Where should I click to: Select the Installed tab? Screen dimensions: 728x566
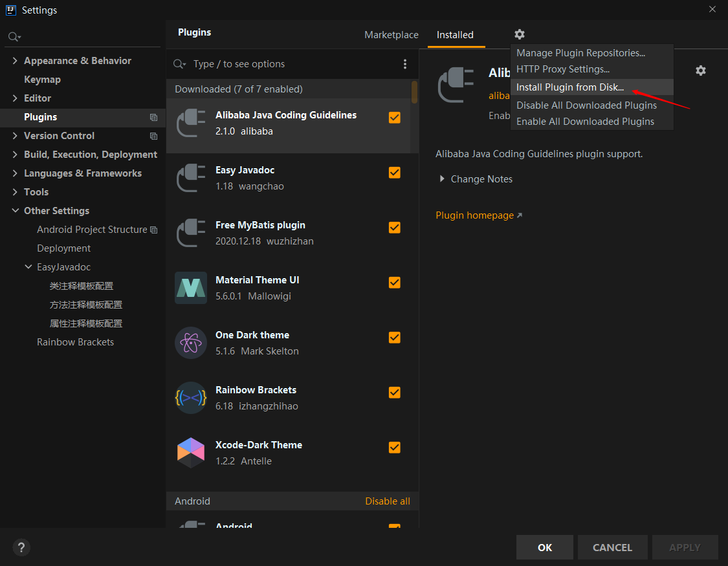pyautogui.click(x=455, y=35)
